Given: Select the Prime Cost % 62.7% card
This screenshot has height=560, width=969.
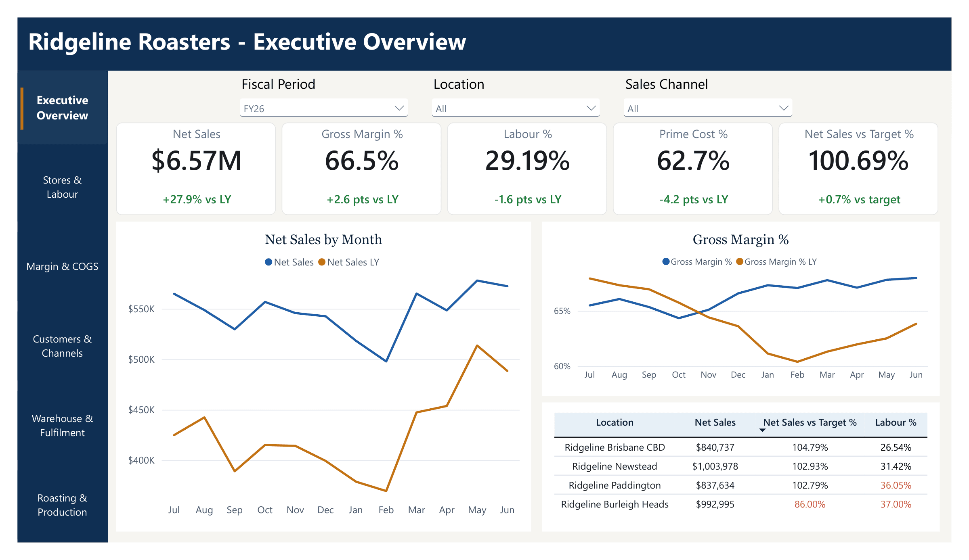Looking at the screenshot, I should [x=693, y=169].
